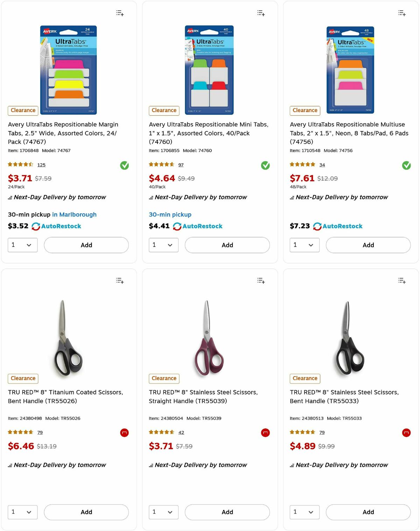Select the TRU RED Straight Handle Scissors title

click(203, 396)
